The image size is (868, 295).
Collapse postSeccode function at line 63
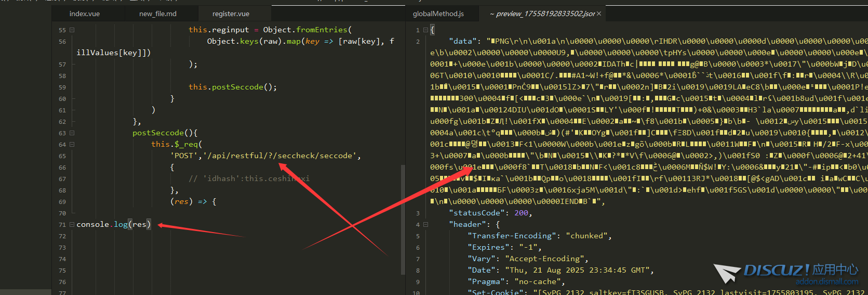pyautogui.click(x=72, y=133)
